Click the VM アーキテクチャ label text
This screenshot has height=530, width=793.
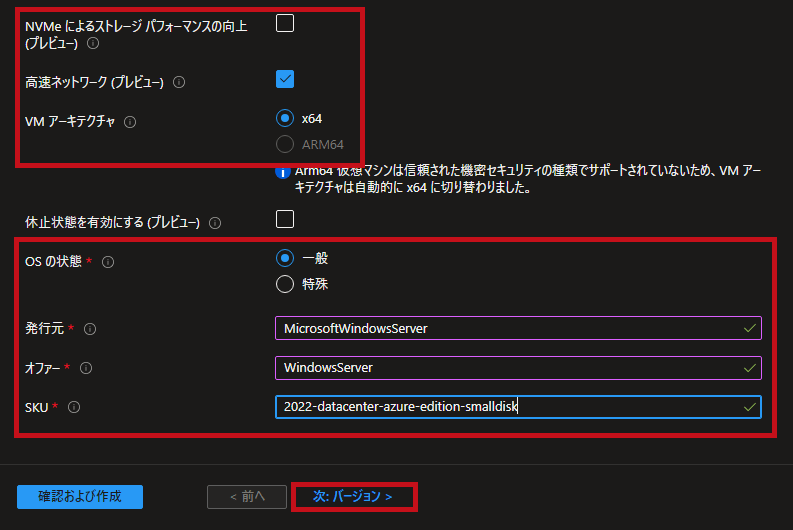(70, 122)
